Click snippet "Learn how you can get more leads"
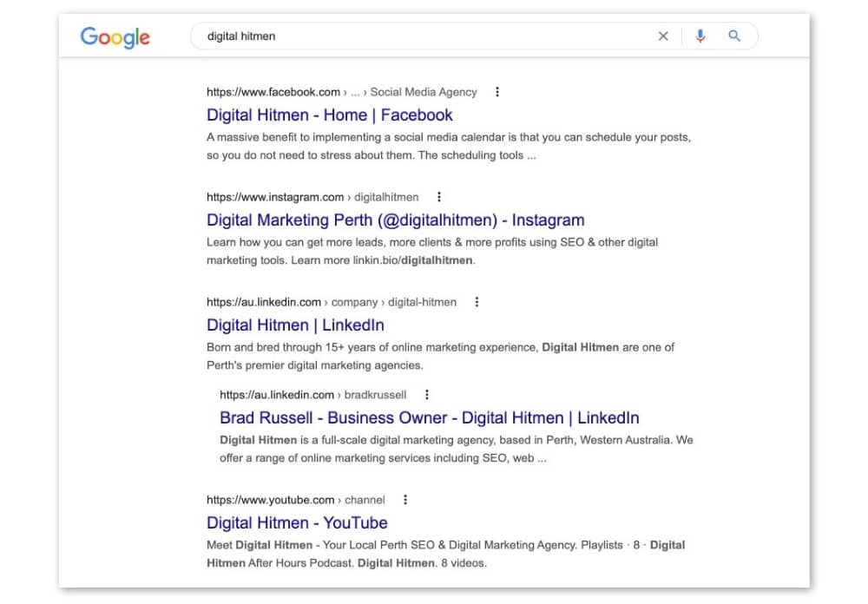Image resolution: width=868 pixels, height=604 pixels. click(431, 252)
